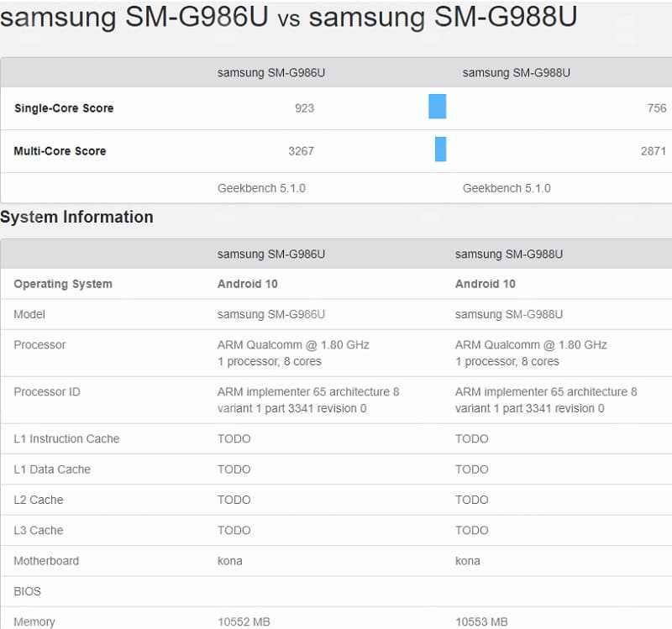
Task: Click L1 Instruction Cache TODO for SM-G986U
Action: 234,438
